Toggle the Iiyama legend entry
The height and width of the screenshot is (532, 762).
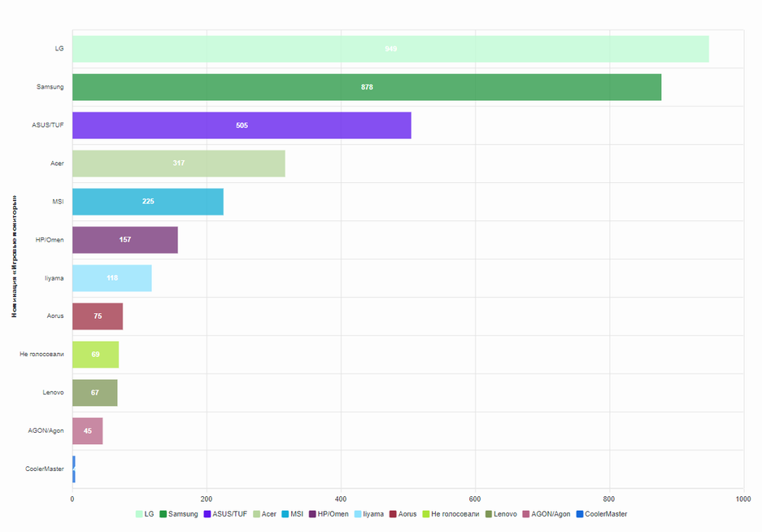[369, 514]
